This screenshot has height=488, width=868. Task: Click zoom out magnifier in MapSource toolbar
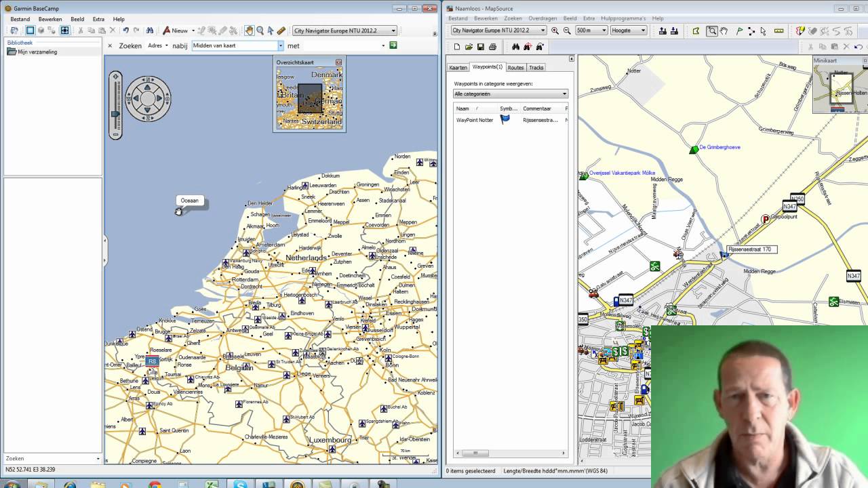tap(567, 30)
